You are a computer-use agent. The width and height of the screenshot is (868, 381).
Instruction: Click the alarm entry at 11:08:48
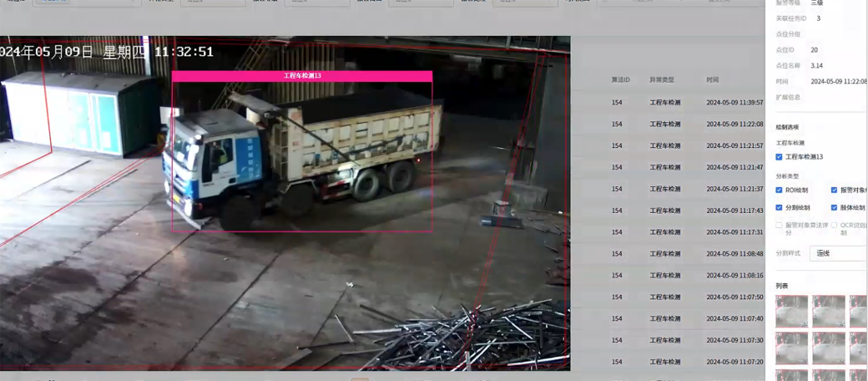[686, 254]
